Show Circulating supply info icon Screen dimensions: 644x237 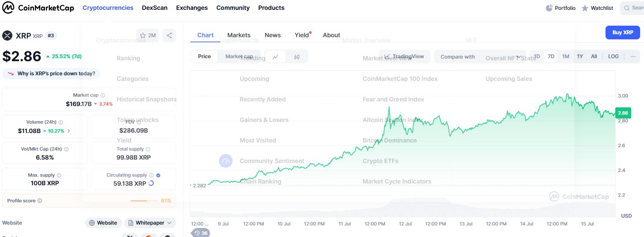151,175
